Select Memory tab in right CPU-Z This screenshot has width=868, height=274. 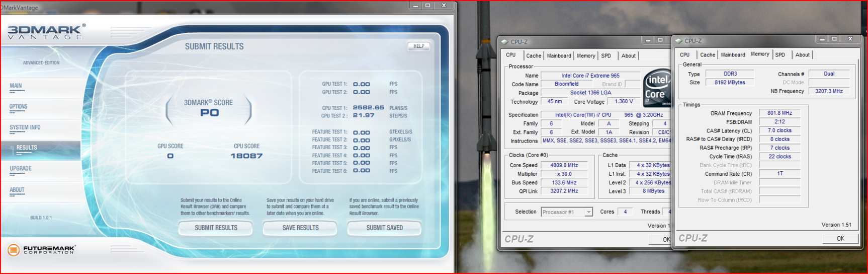click(760, 54)
